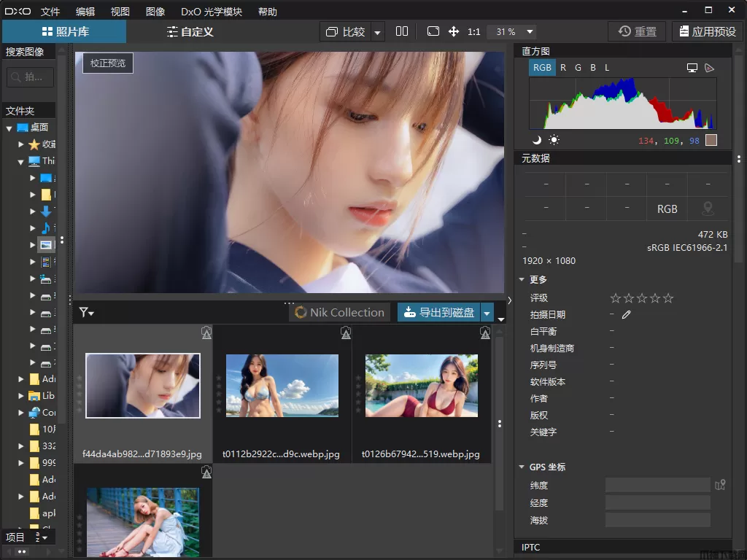Switch to the 自定义 tab
Viewport: 747px width, 560px height.
[x=188, y=31]
